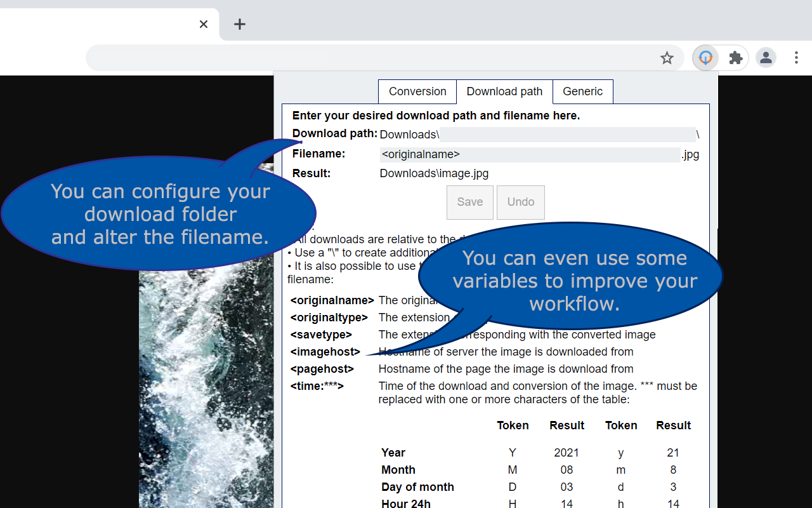812x508 pixels.
Task: Click into the Download path input field
Action: [568, 135]
